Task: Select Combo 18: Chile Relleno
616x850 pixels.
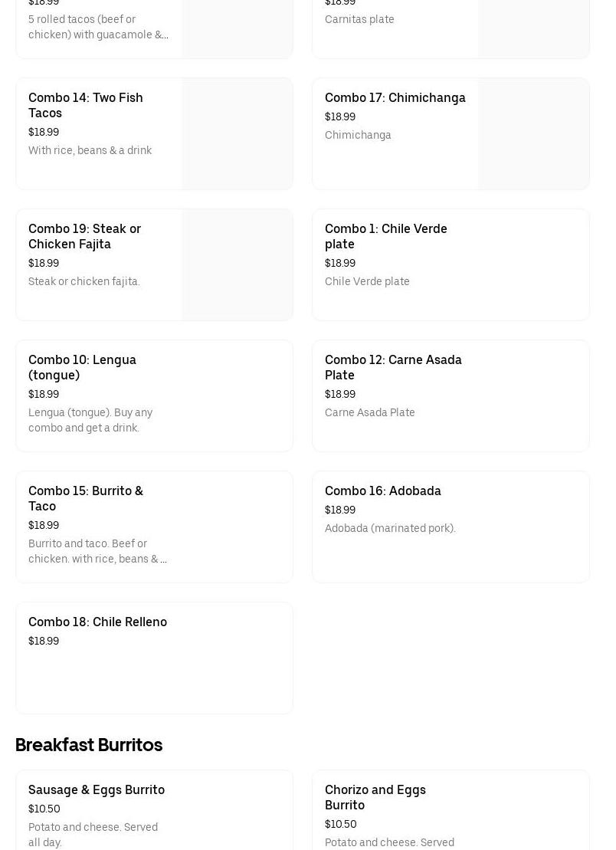Action: point(97,622)
